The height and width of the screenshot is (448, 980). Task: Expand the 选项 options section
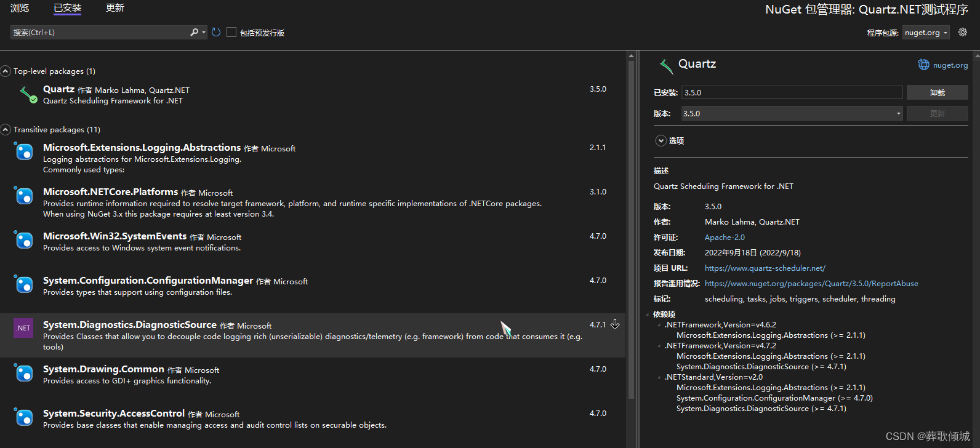tap(661, 141)
